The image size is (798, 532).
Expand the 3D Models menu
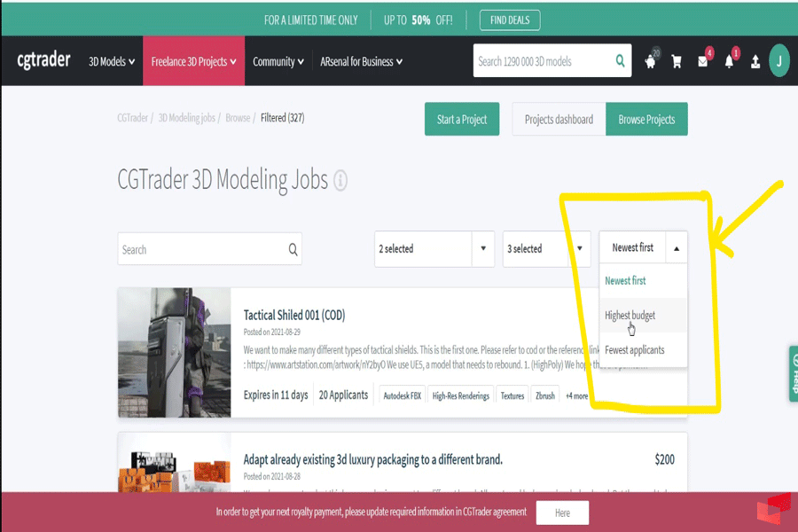tap(111, 61)
